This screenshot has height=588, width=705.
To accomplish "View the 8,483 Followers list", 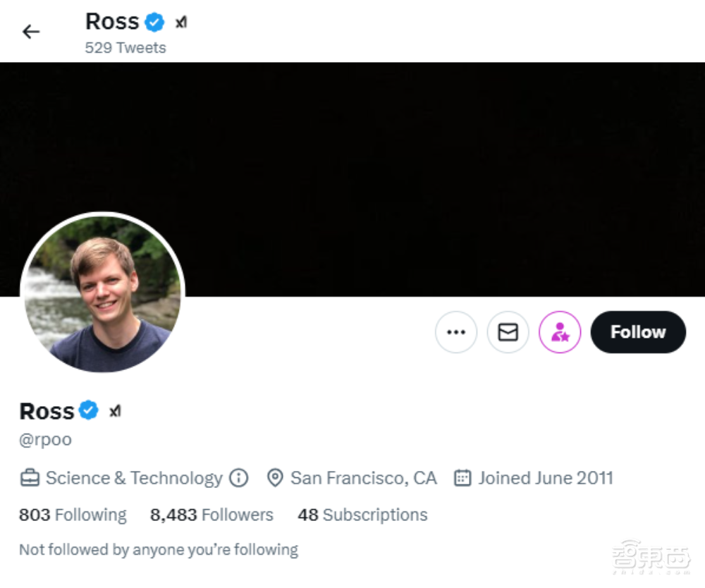I will tap(211, 515).
